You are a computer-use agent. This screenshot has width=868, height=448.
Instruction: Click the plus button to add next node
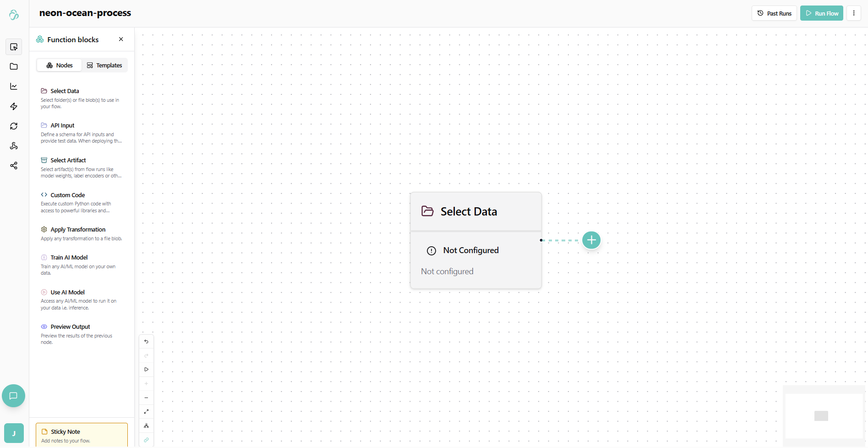tap(591, 240)
